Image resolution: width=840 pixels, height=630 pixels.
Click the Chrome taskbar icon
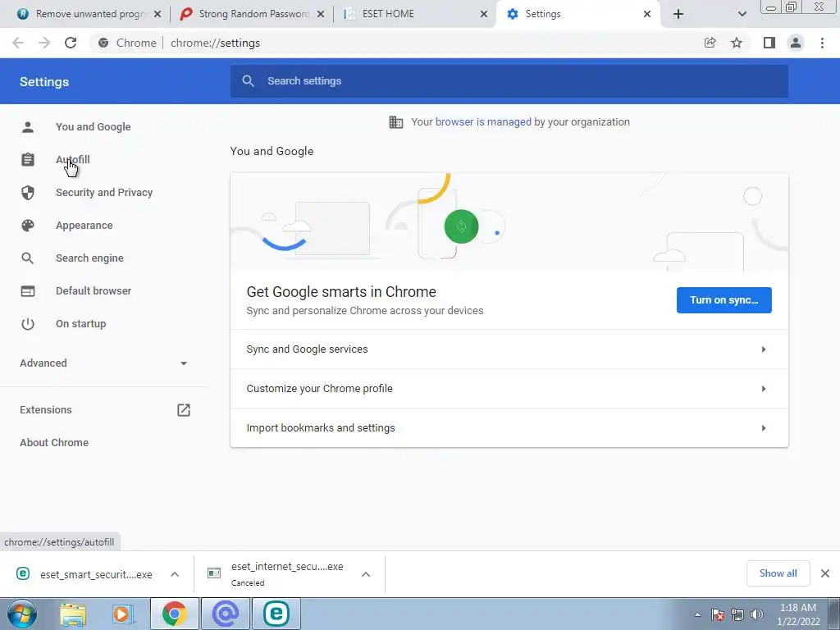174,614
